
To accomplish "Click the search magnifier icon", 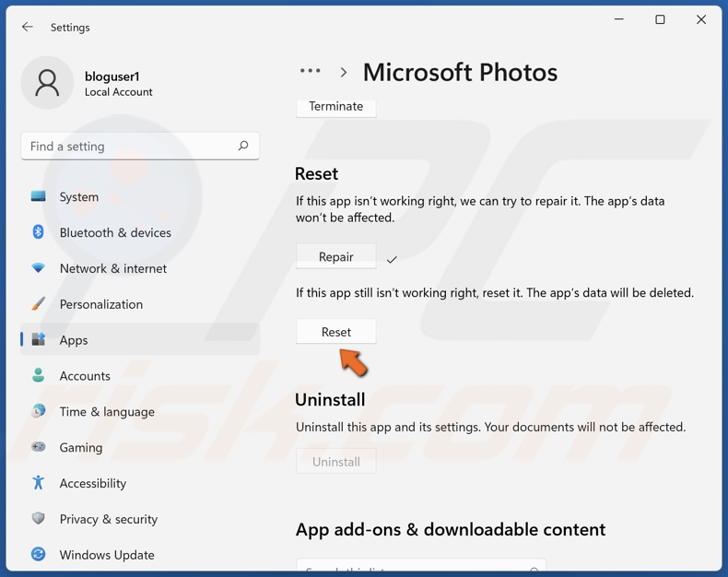I will tap(243, 146).
